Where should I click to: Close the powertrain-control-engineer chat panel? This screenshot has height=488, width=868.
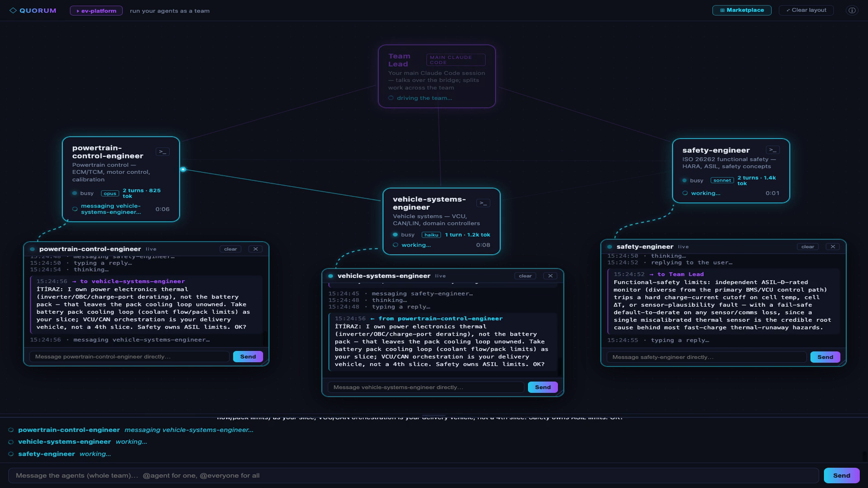tap(255, 249)
